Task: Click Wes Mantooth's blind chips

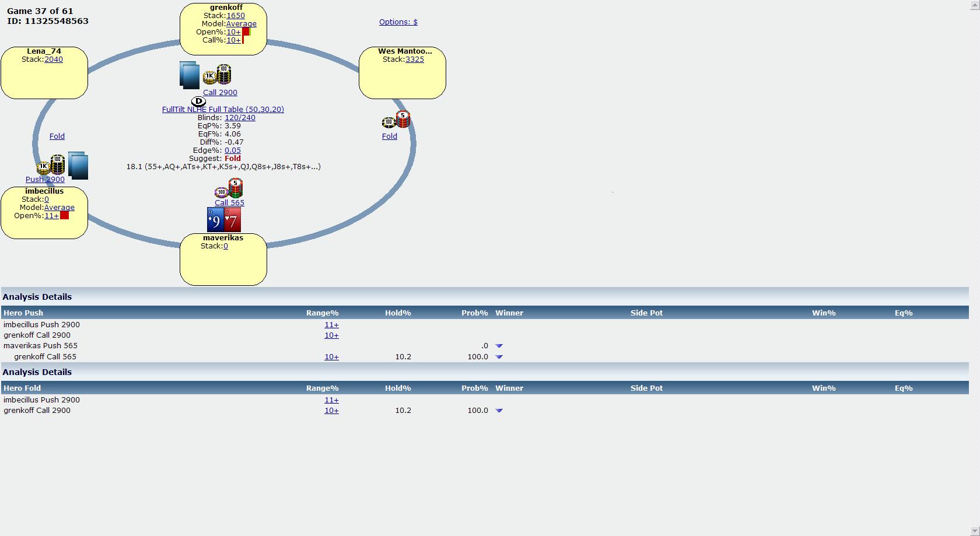Action: click(397, 120)
